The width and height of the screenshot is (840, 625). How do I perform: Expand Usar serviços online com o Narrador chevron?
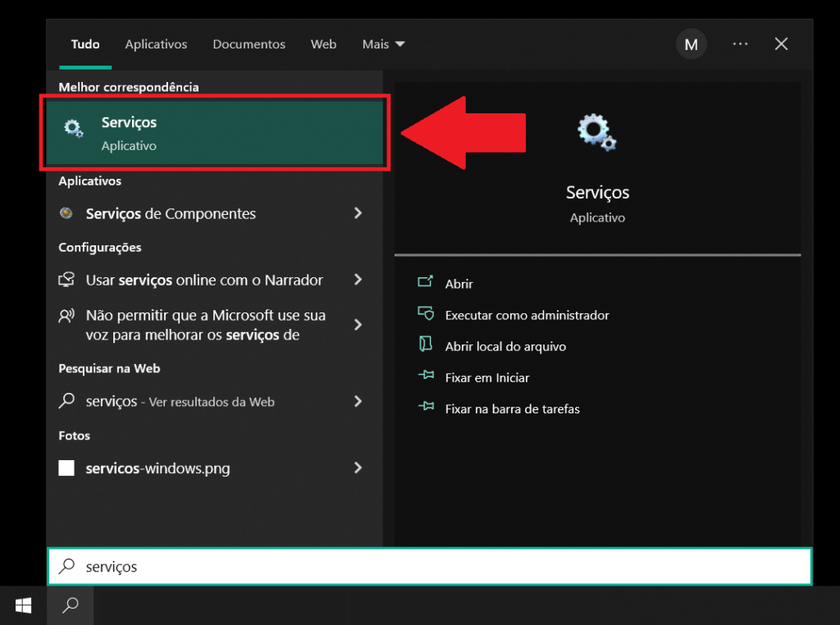tap(358, 280)
